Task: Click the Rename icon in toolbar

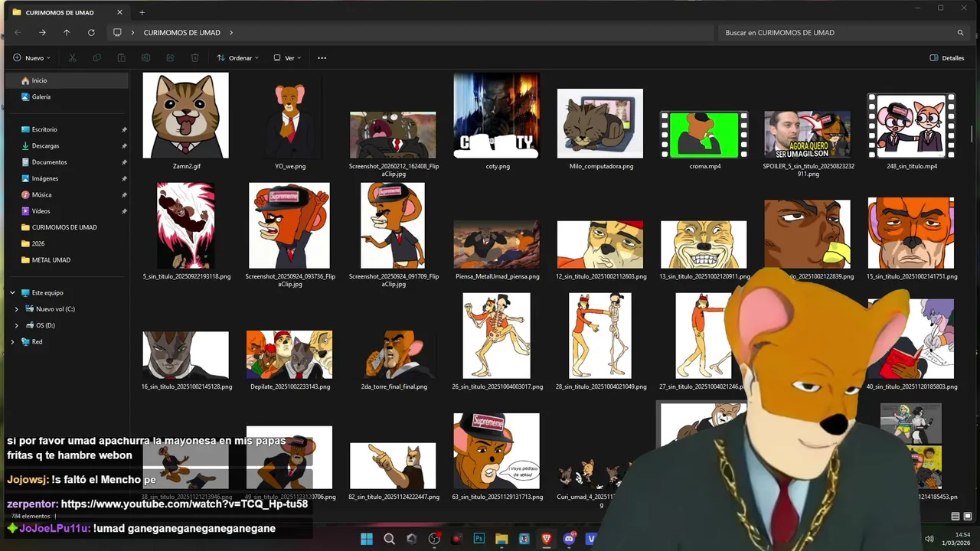Action: click(145, 58)
